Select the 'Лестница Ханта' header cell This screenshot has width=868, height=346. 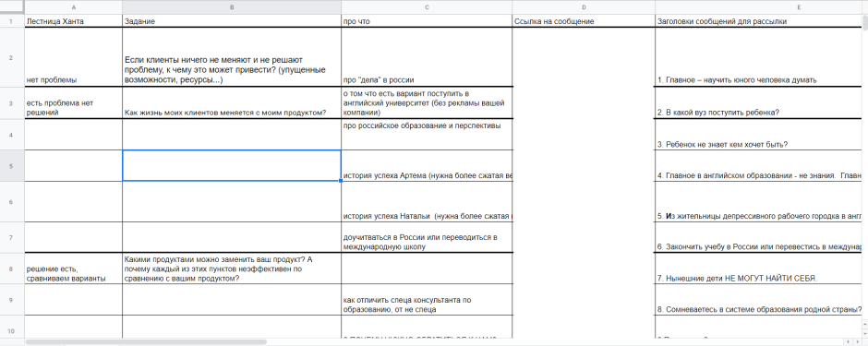click(x=74, y=21)
